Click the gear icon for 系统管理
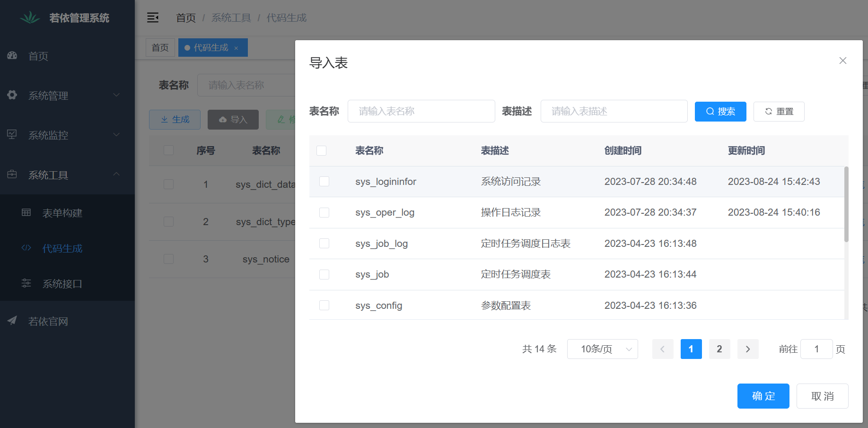Screen dimensions: 868x428 (12, 95)
